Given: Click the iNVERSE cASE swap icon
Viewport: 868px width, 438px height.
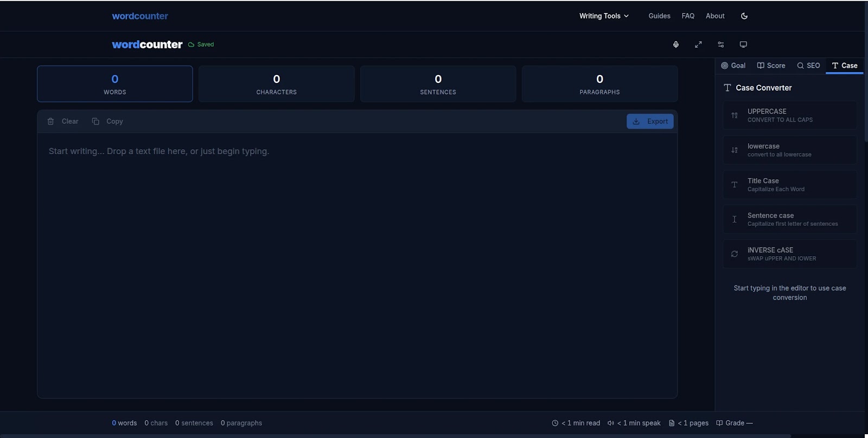Looking at the screenshot, I should click(735, 254).
